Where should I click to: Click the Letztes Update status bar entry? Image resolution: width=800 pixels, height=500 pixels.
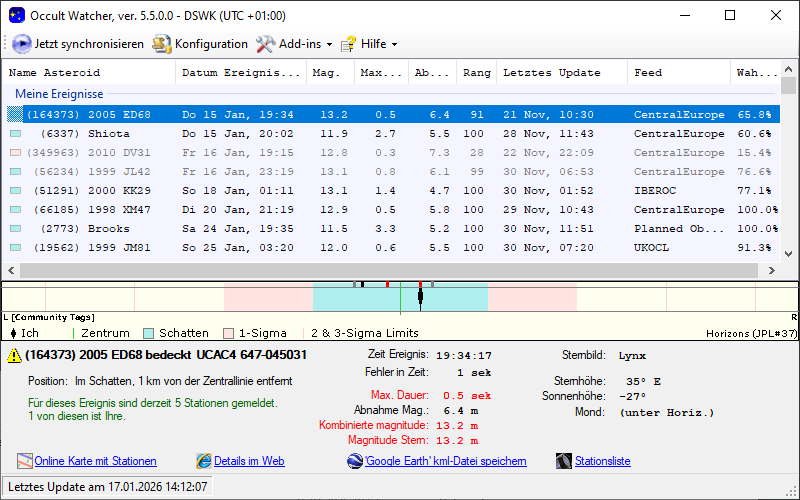point(108,487)
